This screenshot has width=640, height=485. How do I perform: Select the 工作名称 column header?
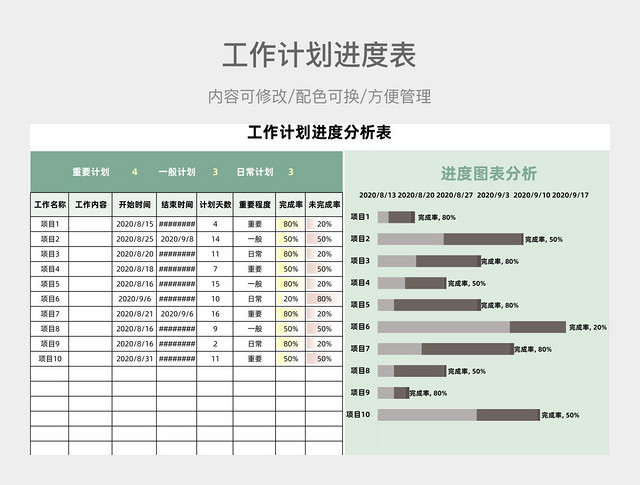pyautogui.click(x=50, y=205)
